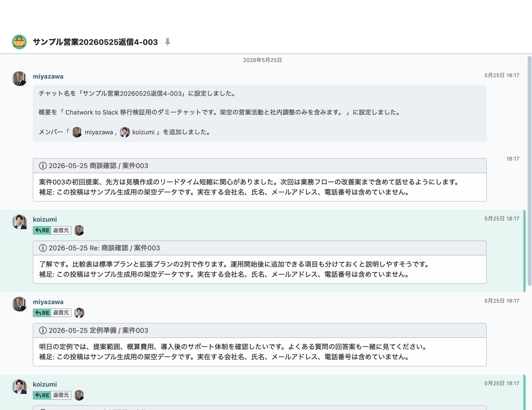
Task: Click the line チャット名を「サンプル営業...」に設定しました
Action: 138,94
